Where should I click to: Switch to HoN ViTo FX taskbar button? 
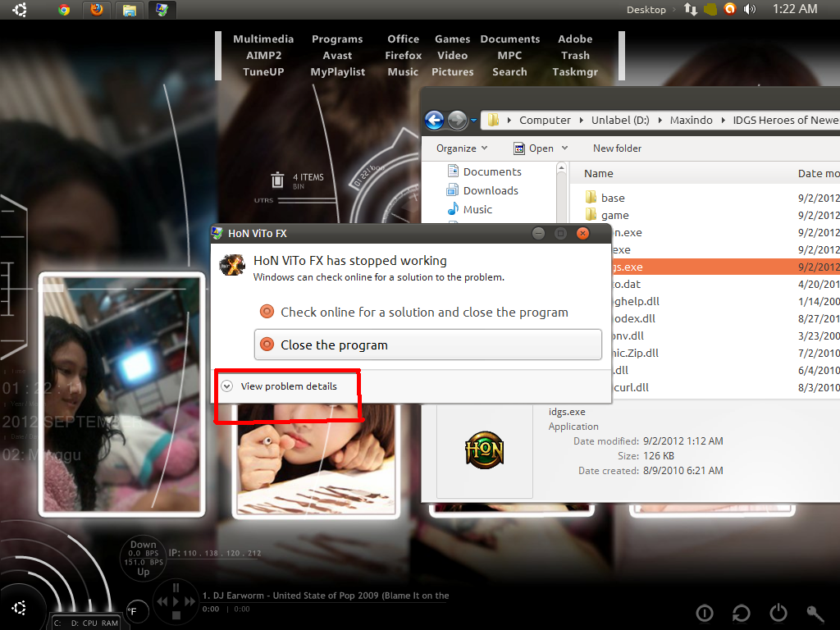point(162,10)
